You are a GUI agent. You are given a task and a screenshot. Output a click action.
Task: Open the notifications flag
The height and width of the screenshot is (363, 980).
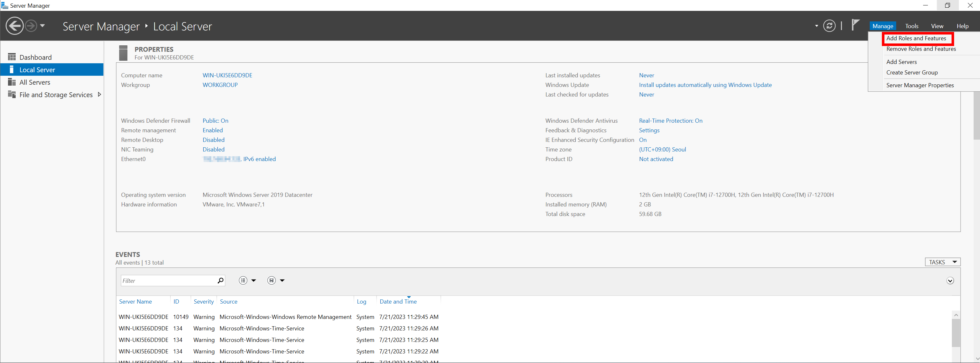pyautogui.click(x=855, y=25)
